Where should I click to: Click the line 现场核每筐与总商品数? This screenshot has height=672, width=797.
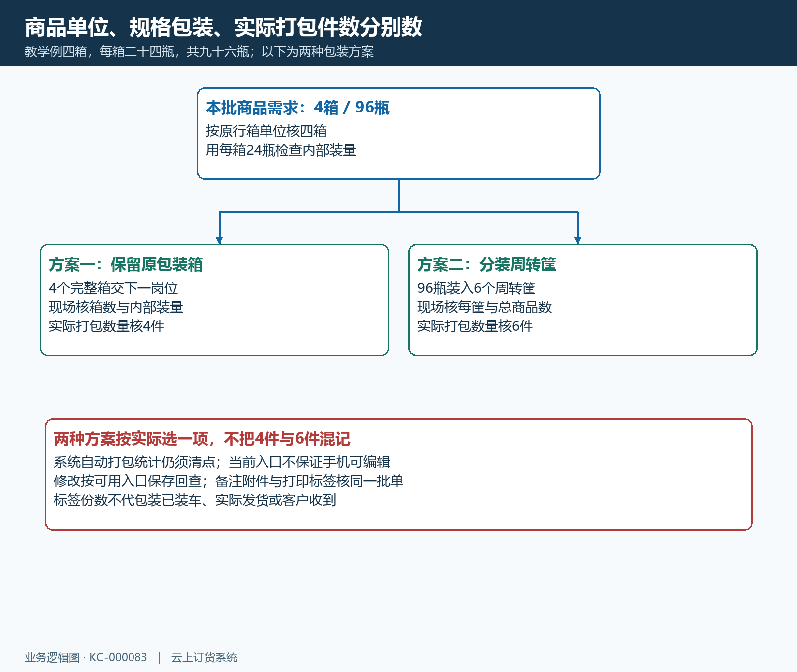485,307
